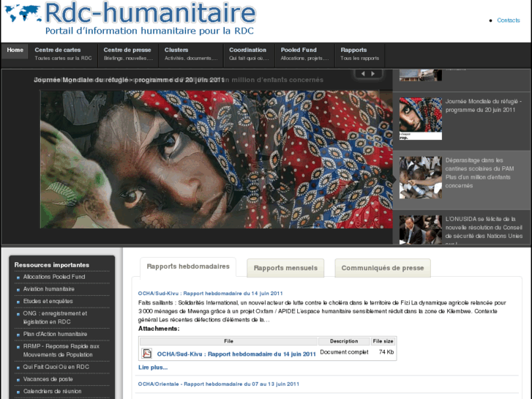Screen dimensions: 532x399
Task: Open OCHA/Sud-Kivu report heading link
Action: (x=210, y=294)
